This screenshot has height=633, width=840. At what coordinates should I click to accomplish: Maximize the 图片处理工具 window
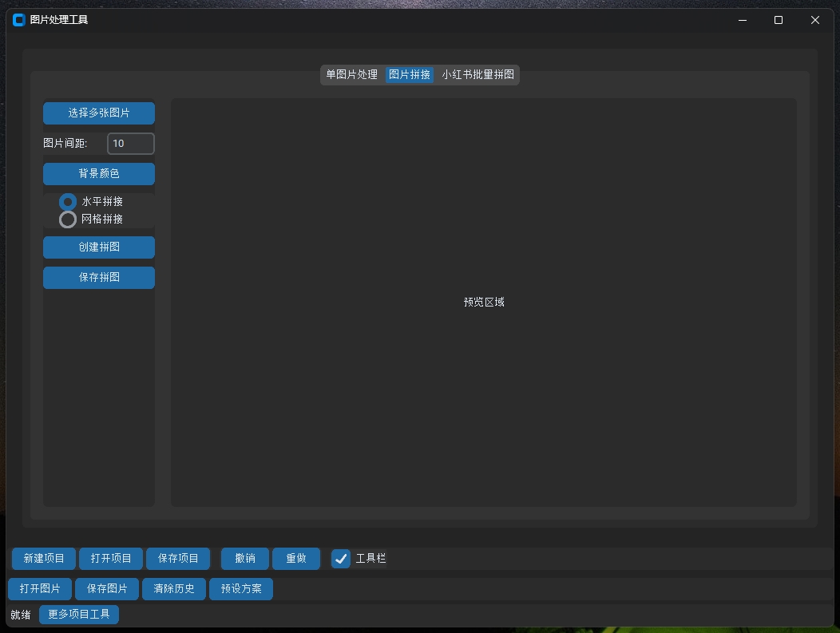pos(779,20)
